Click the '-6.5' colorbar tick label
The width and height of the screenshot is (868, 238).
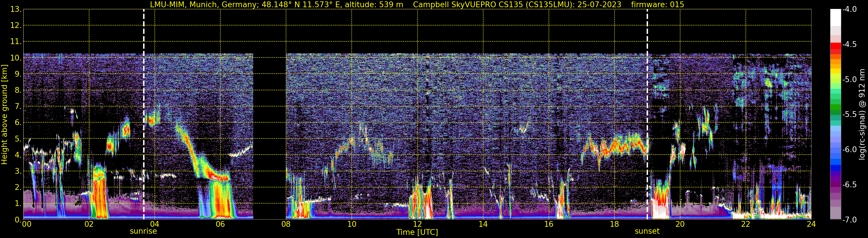(x=849, y=185)
